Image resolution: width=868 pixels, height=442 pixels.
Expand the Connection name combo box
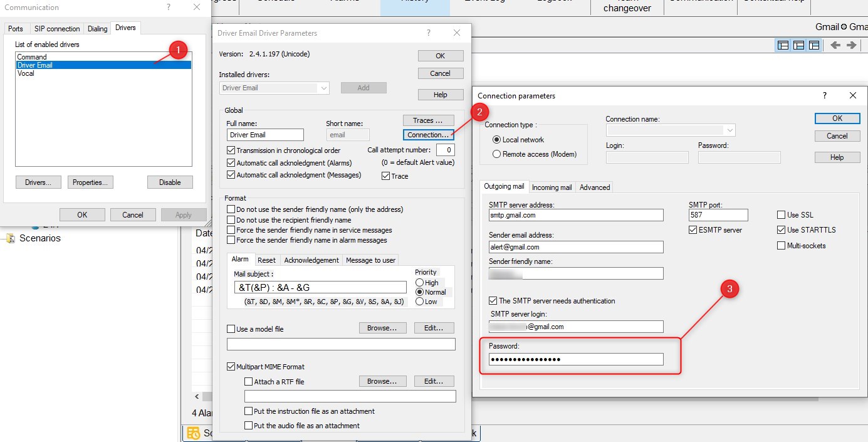729,130
